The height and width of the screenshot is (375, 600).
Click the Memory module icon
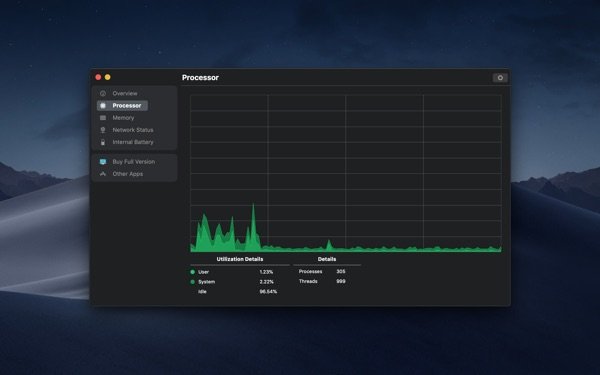coord(103,118)
